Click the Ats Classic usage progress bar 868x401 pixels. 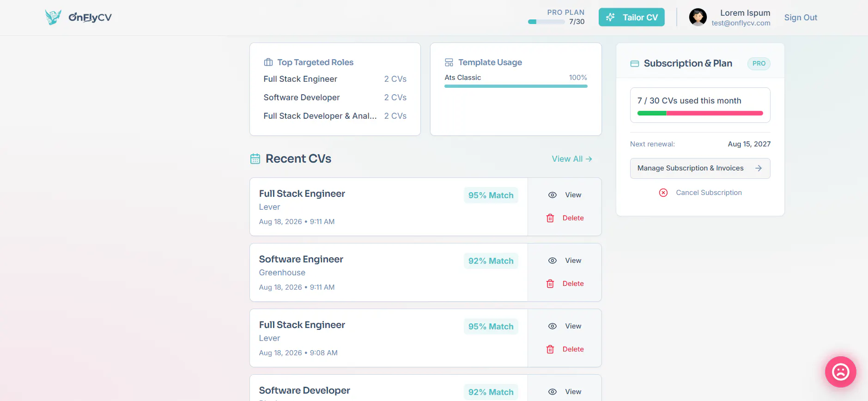pos(516,86)
